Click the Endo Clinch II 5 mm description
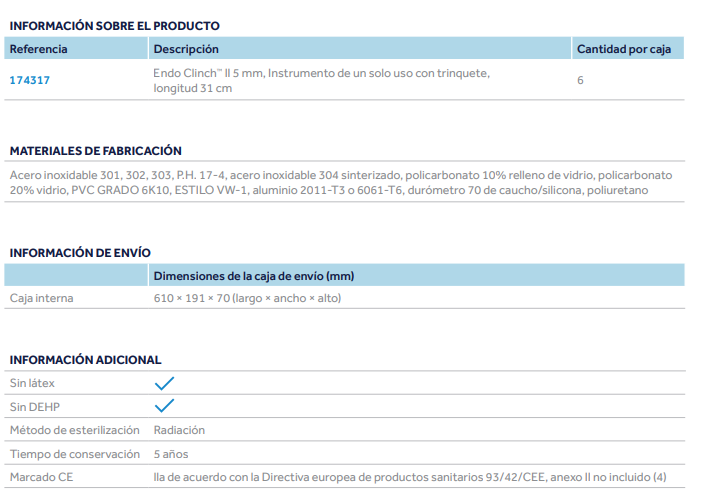This screenshot has width=703, height=491. pyautogui.click(x=321, y=80)
